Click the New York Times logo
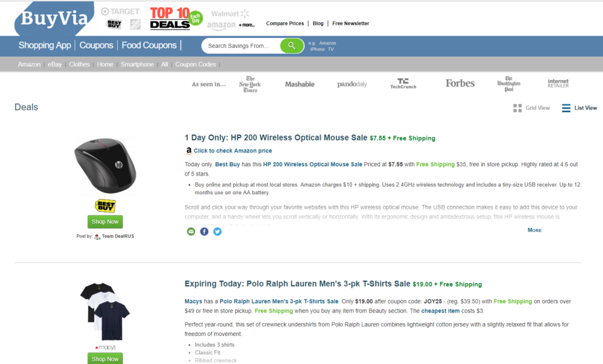 [250, 84]
